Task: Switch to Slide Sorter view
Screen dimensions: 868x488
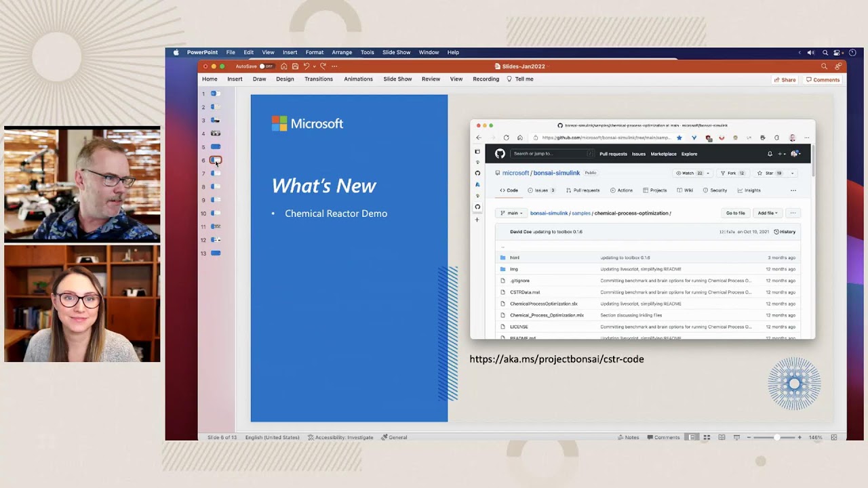Action: coord(707,437)
